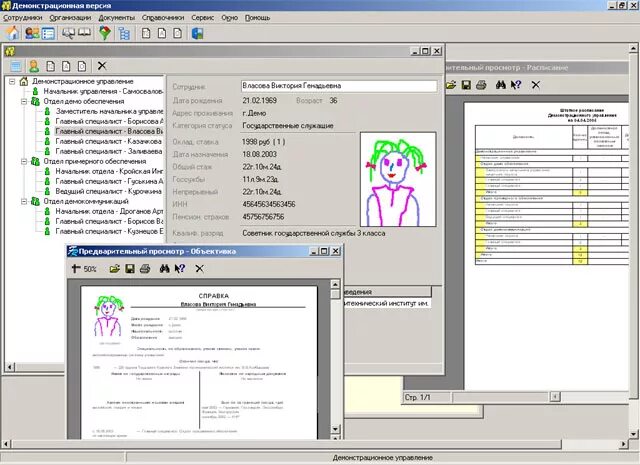The height and width of the screenshot is (465, 640).
Task: Click the magnifier search icon in main toolbar
Action: point(68,33)
